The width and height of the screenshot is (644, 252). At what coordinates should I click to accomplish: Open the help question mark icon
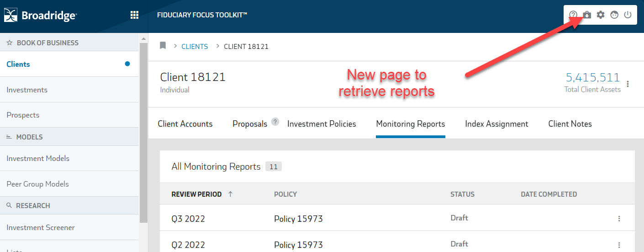click(x=573, y=15)
